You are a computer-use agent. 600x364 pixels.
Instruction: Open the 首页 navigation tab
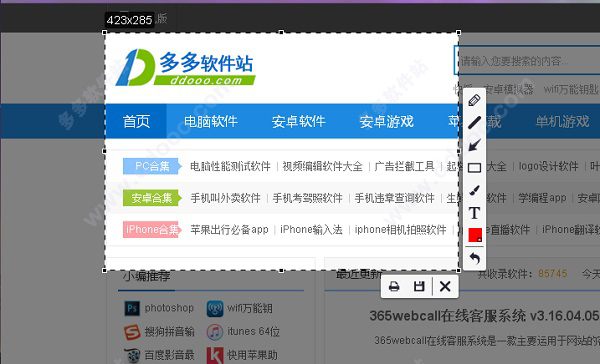136,121
